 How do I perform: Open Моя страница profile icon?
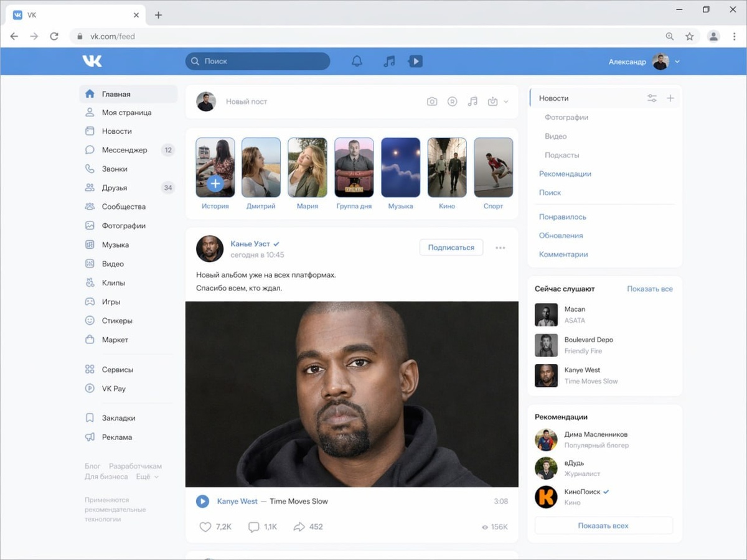[x=90, y=113]
